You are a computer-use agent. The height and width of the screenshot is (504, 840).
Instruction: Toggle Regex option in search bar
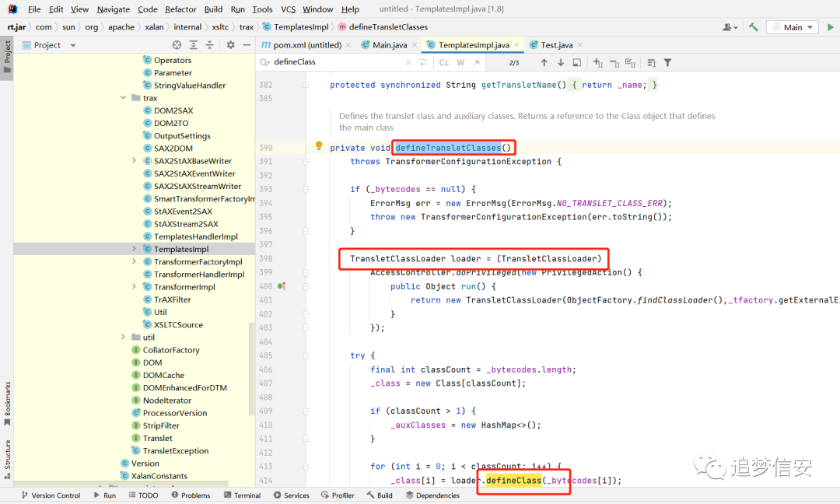click(476, 63)
